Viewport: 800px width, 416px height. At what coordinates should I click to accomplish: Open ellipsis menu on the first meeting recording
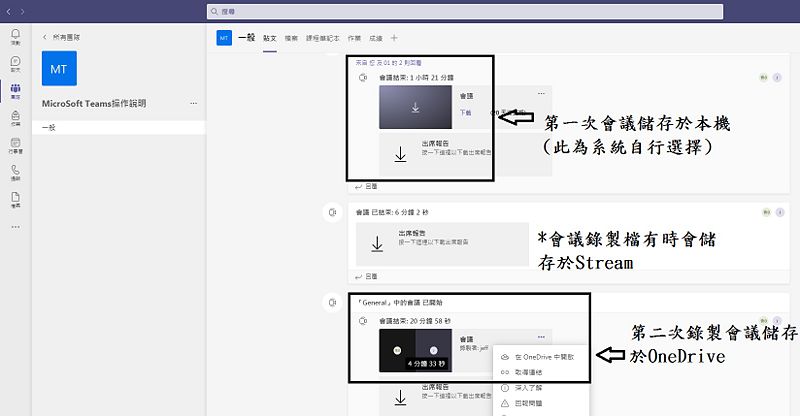click(x=541, y=93)
